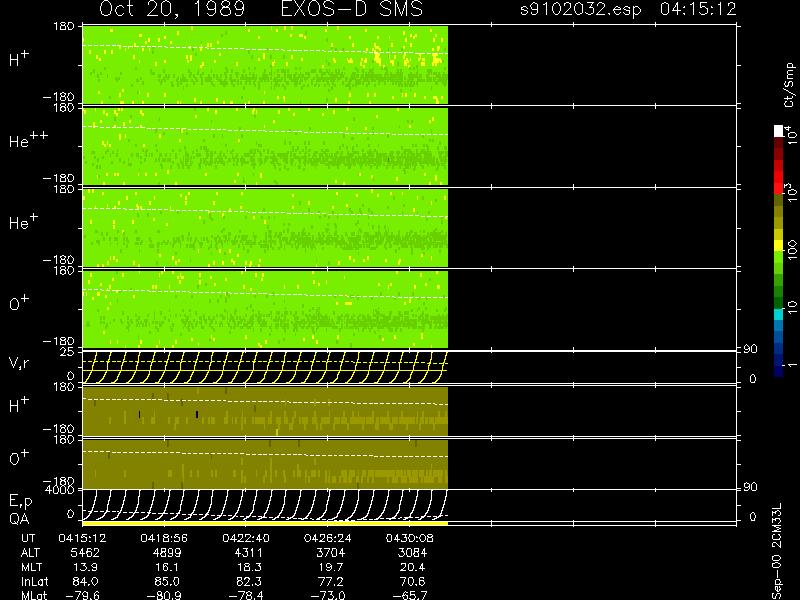Click MLT value '16.1'
This screenshot has height=600, width=800.
point(167,567)
